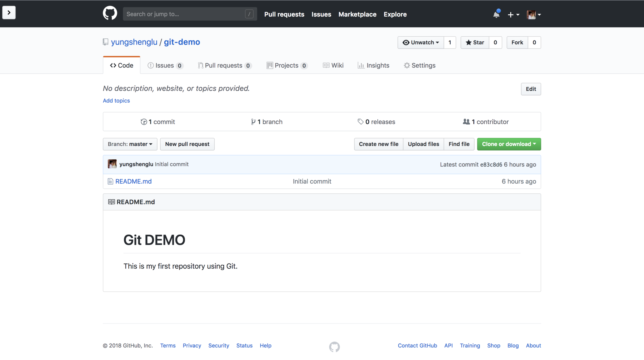Open the Branch: master dropdown
The width and height of the screenshot is (644, 360).
click(130, 144)
